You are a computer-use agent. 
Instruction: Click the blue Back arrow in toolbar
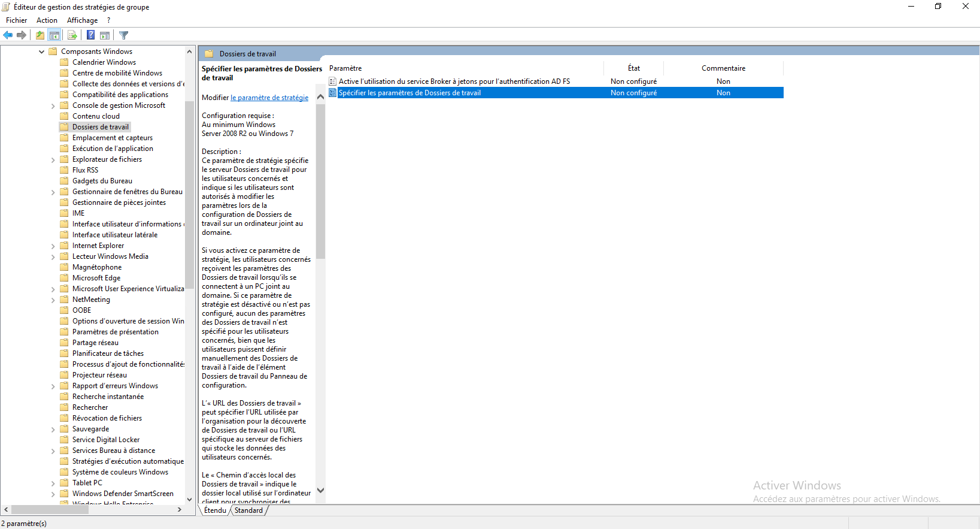tap(8, 35)
